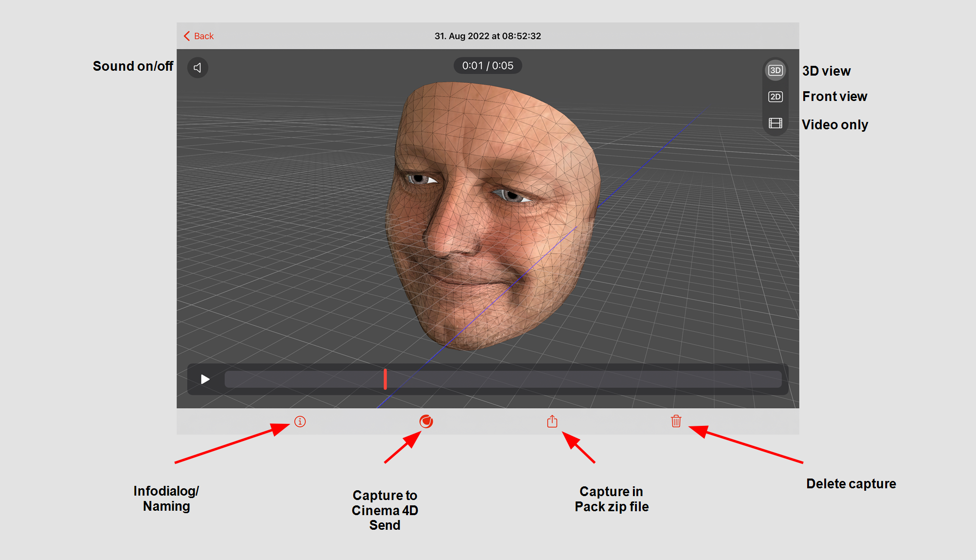Switch to the 3D view mode
The width and height of the screenshot is (976, 560).
tap(775, 70)
